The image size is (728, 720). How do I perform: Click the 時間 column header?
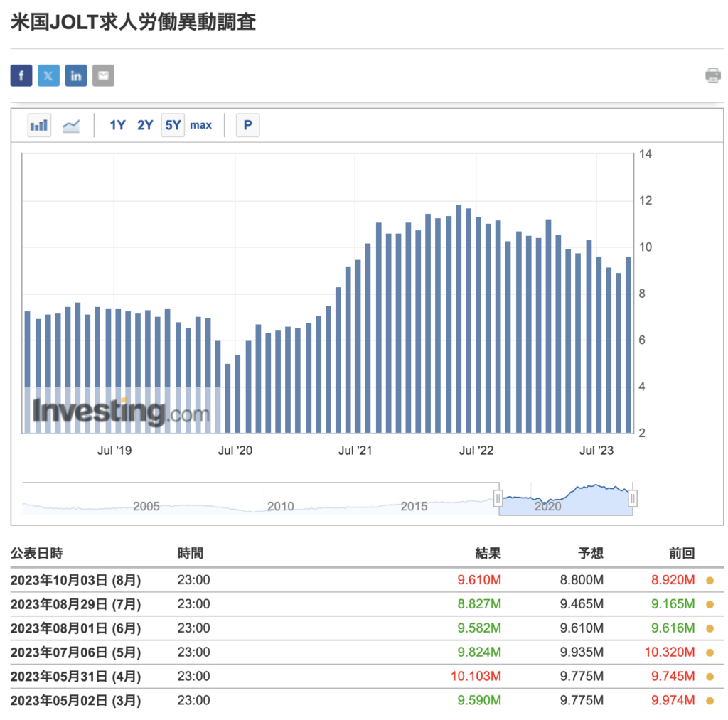pyautogui.click(x=191, y=554)
